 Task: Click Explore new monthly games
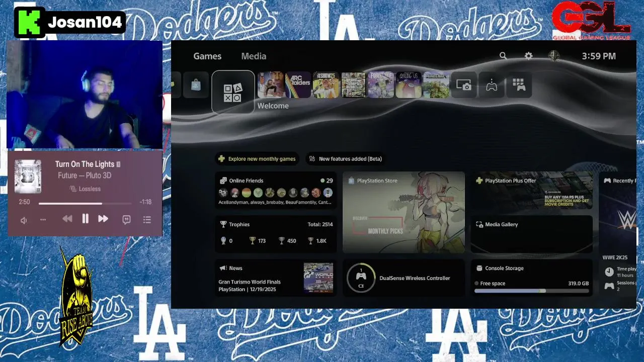click(257, 159)
